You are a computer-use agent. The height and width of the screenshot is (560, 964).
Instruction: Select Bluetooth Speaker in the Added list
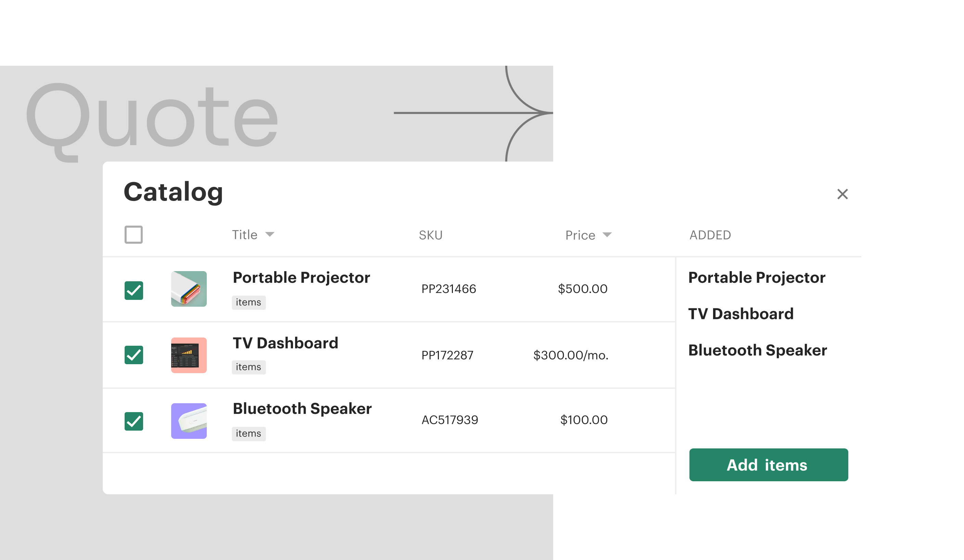[758, 350]
